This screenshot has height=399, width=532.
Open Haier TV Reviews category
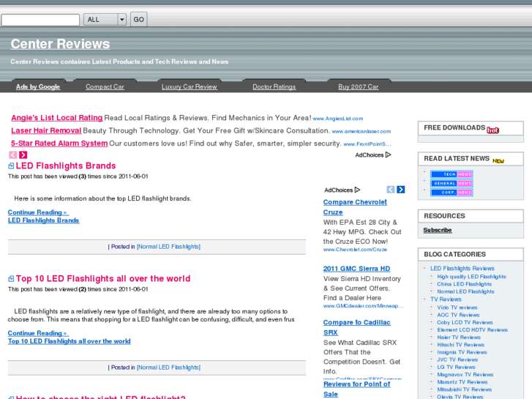[x=459, y=338]
